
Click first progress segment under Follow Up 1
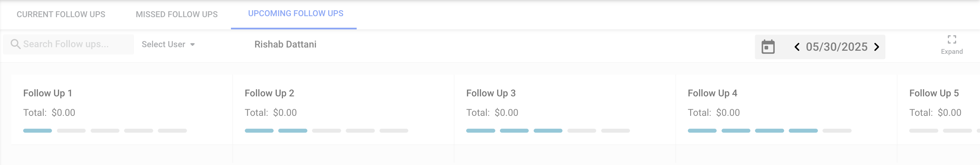tap(37, 131)
